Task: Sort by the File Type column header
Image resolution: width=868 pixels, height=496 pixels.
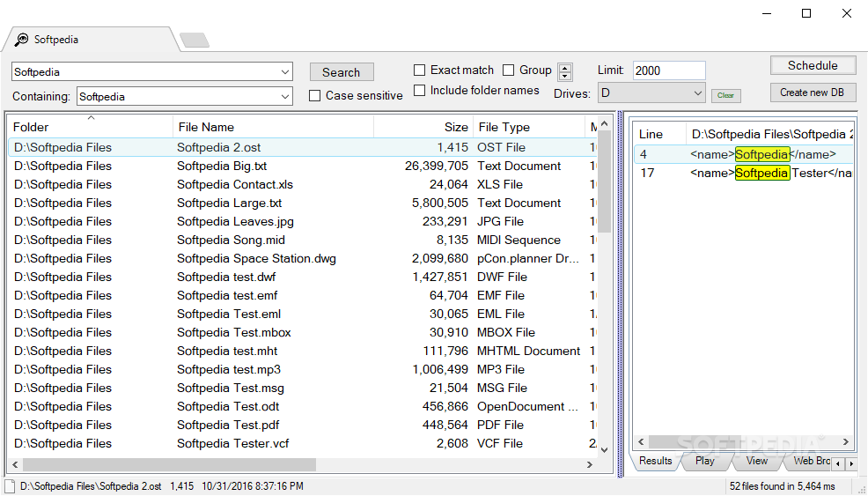Action: pos(529,127)
